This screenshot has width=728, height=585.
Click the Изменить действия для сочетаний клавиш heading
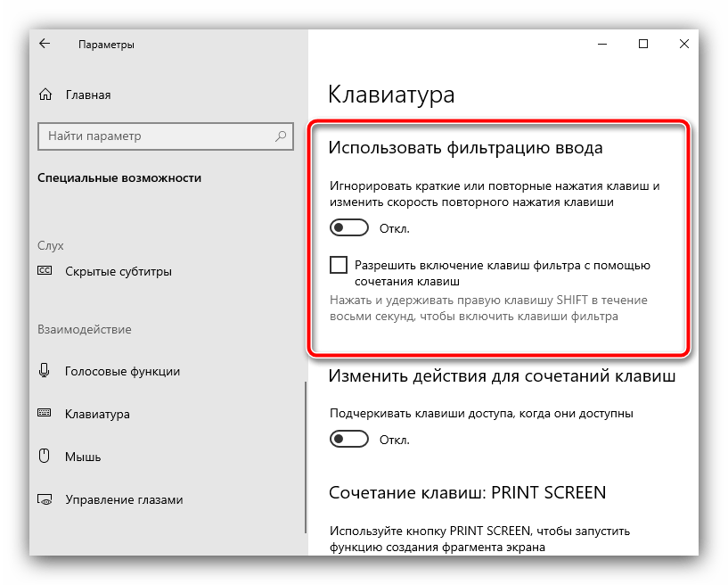click(502, 376)
